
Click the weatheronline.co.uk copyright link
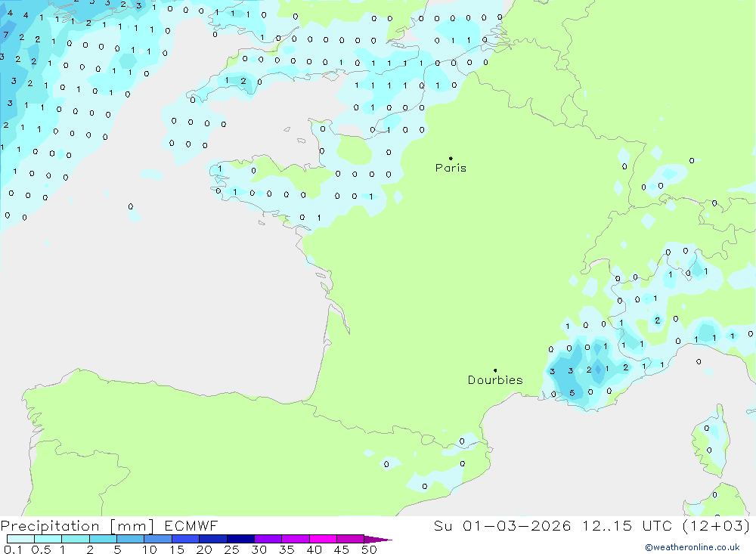pyautogui.click(x=692, y=547)
